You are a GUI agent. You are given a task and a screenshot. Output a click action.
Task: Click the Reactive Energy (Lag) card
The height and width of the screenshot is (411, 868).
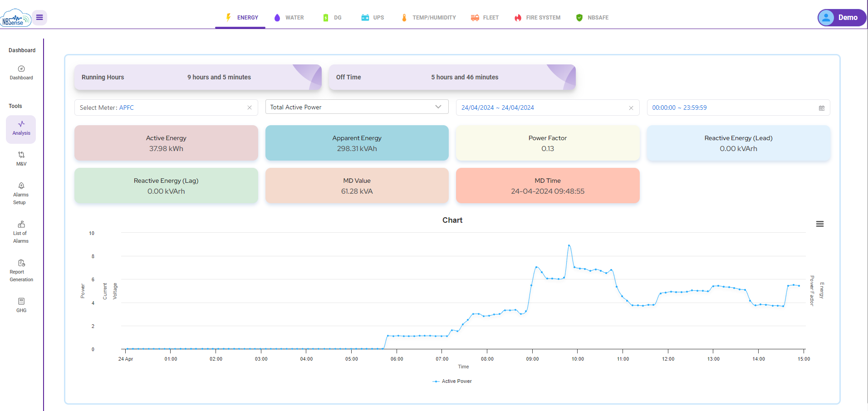pyautogui.click(x=166, y=186)
